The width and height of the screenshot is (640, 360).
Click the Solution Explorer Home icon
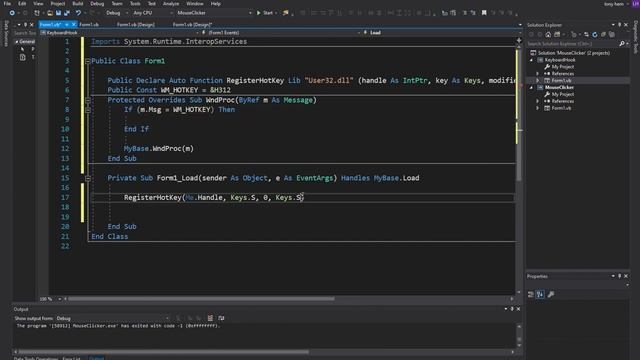[548, 35]
